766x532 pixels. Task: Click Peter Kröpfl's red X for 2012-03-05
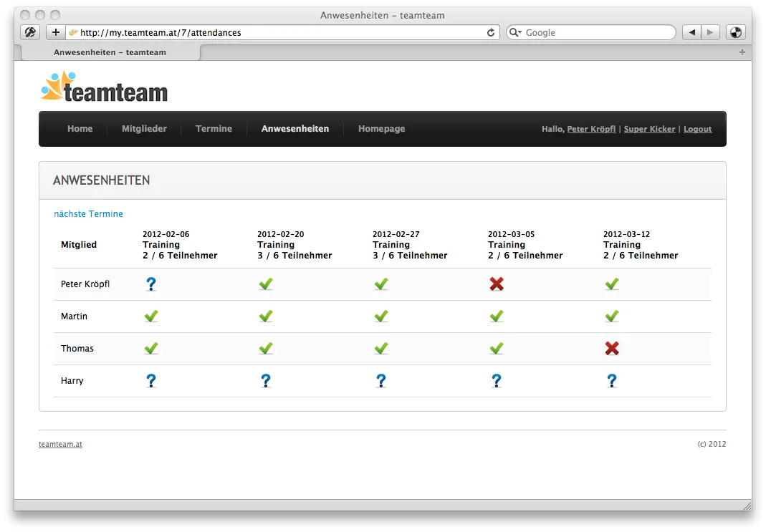click(497, 284)
